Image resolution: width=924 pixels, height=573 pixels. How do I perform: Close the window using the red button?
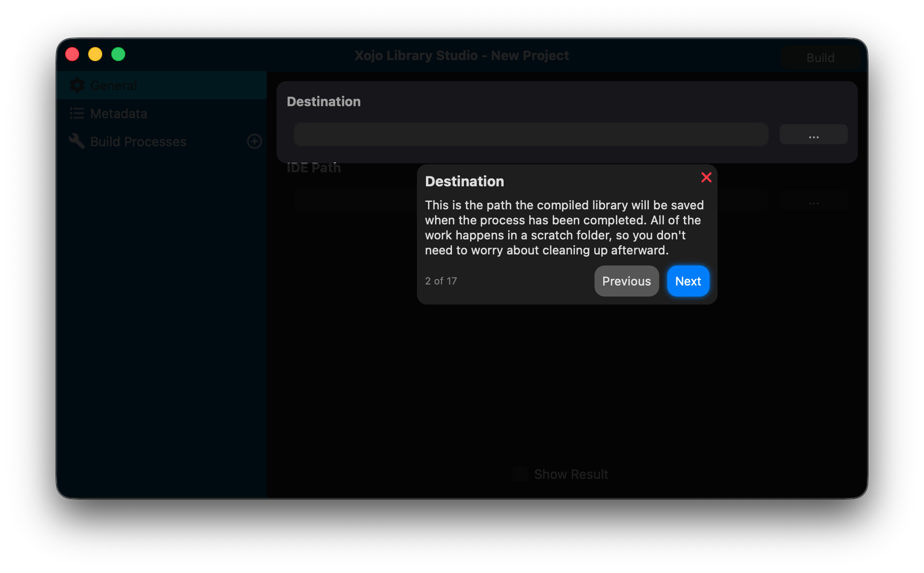coord(72,54)
